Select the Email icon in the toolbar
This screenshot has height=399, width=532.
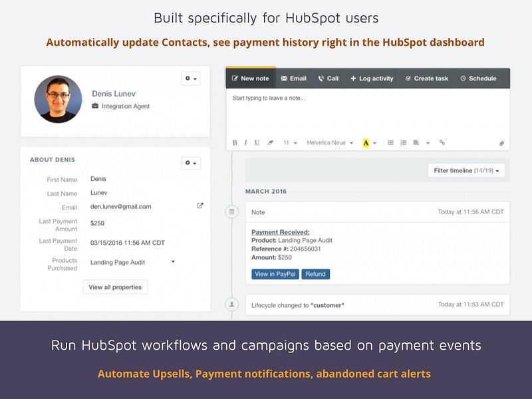tap(284, 78)
